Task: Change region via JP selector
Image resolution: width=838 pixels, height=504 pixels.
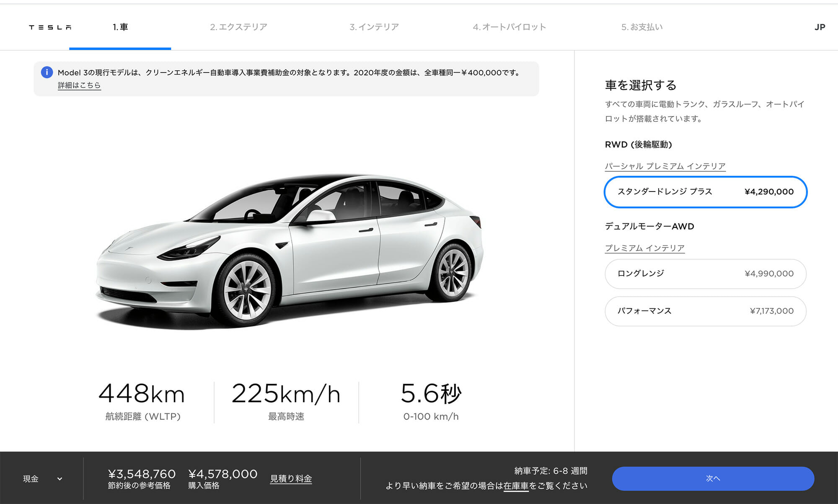Action: [820, 27]
